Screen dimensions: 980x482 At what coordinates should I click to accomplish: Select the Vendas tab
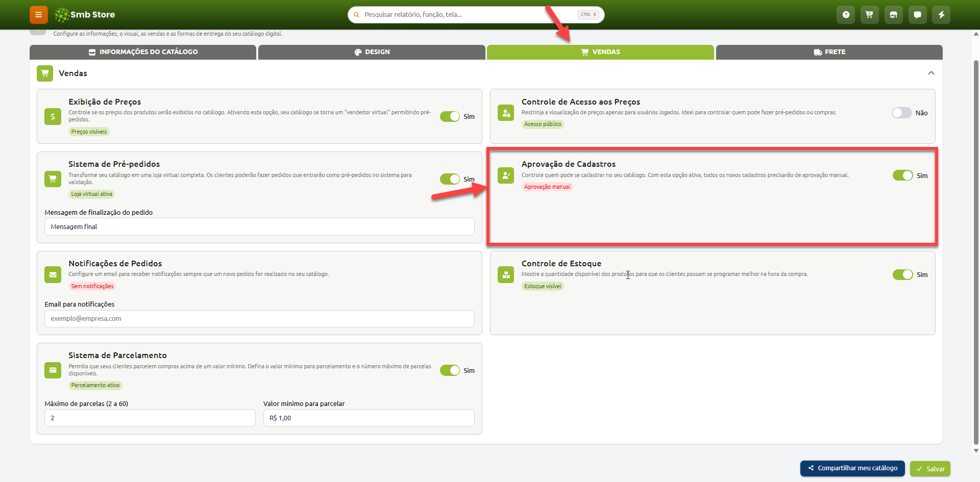pyautogui.click(x=600, y=52)
